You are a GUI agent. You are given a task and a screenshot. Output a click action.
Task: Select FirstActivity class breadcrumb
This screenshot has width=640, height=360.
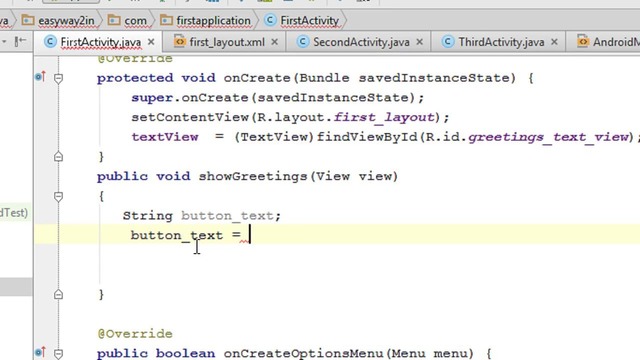[309, 20]
